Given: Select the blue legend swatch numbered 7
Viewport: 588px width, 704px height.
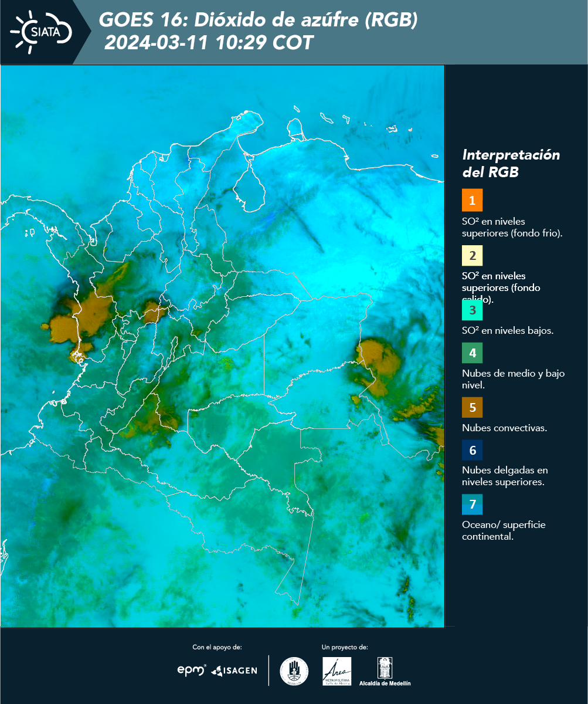Looking at the screenshot, I should [x=472, y=505].
